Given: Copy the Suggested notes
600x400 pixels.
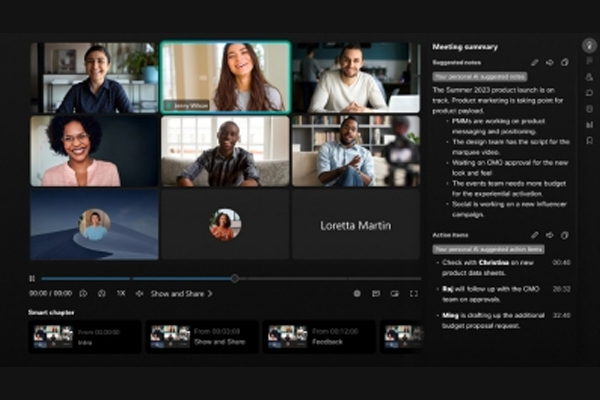Looking at the screenshot, I should [564, 62].
